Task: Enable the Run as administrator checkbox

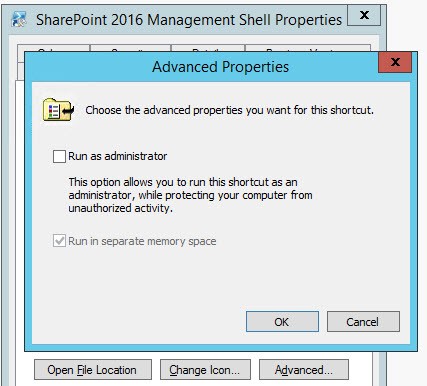Action: (59, 156)
